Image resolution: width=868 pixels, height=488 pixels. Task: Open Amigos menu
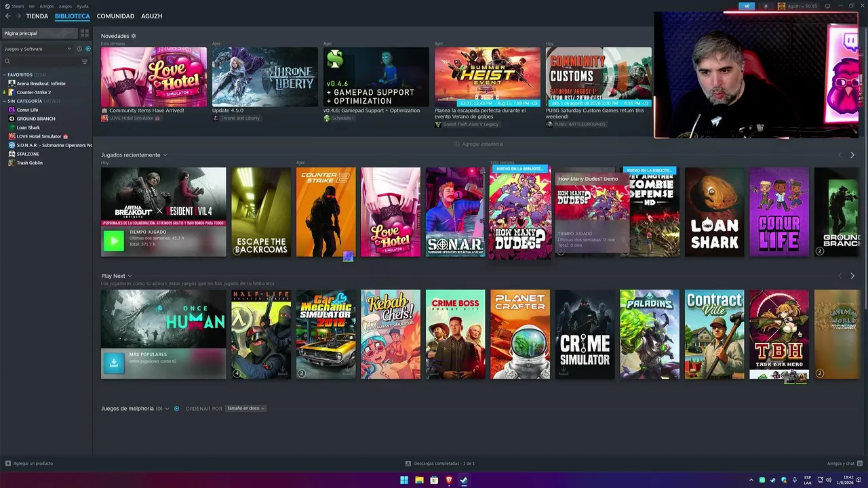46,6
